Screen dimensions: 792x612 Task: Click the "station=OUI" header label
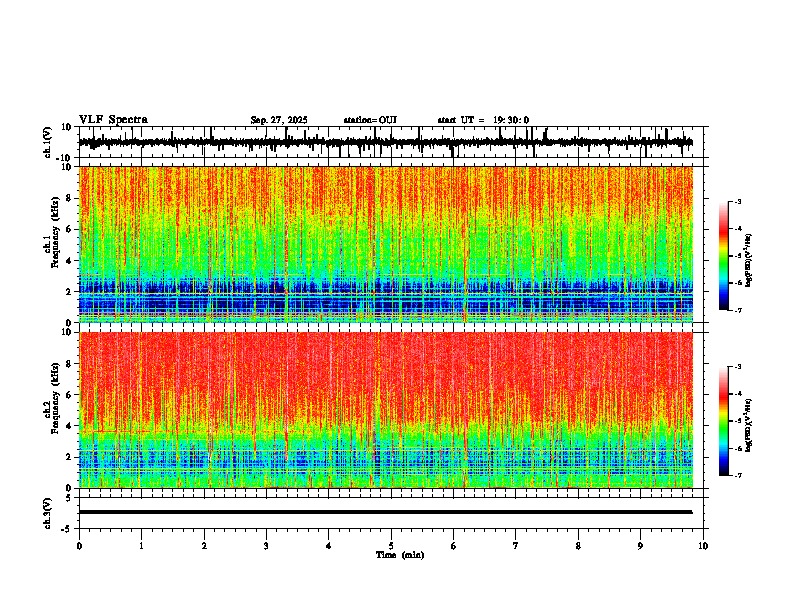coord(370,120)
